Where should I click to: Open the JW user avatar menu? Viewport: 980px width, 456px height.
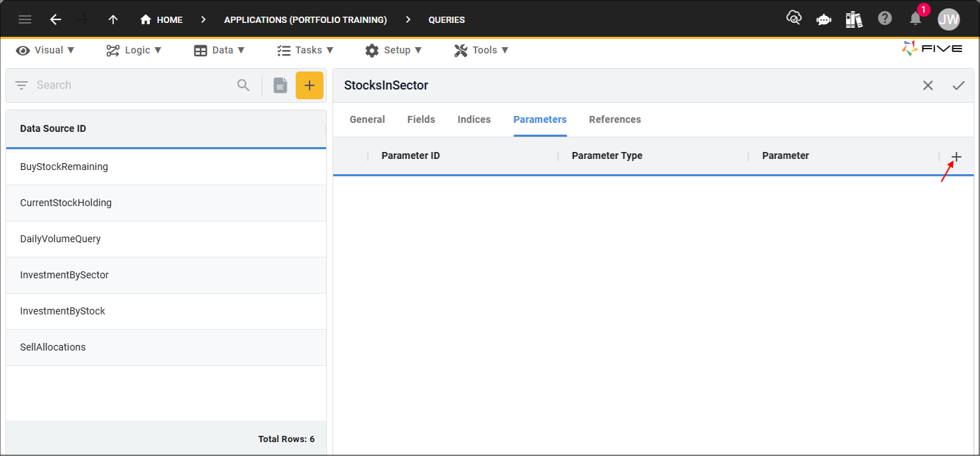(x=949, y=19)
